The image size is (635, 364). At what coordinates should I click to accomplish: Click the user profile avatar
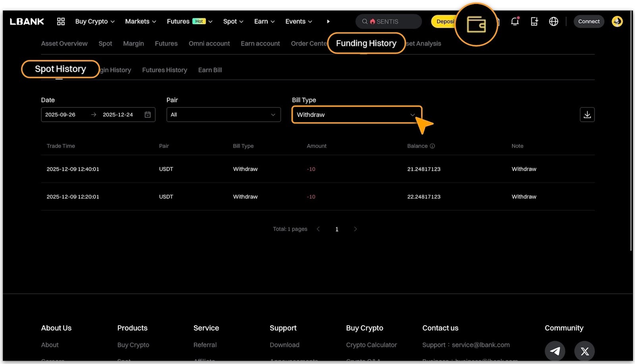pos(617,21)
